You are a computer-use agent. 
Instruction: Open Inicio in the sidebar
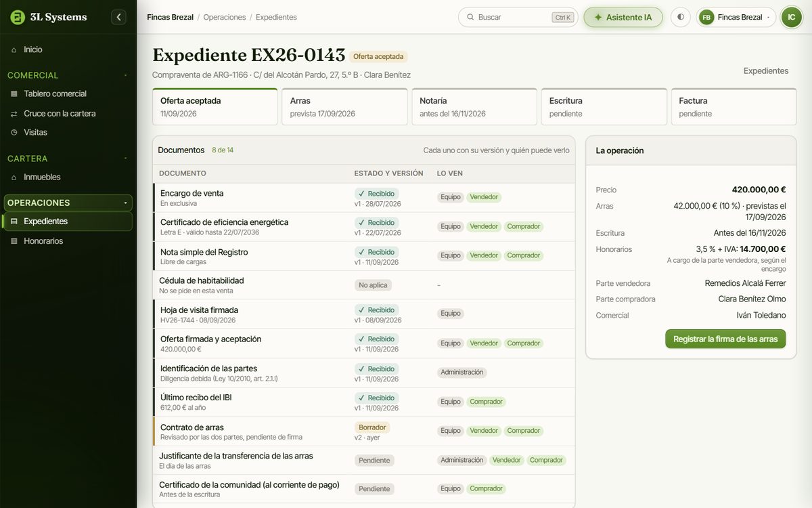pyautogui.click(x=68, y=49)
